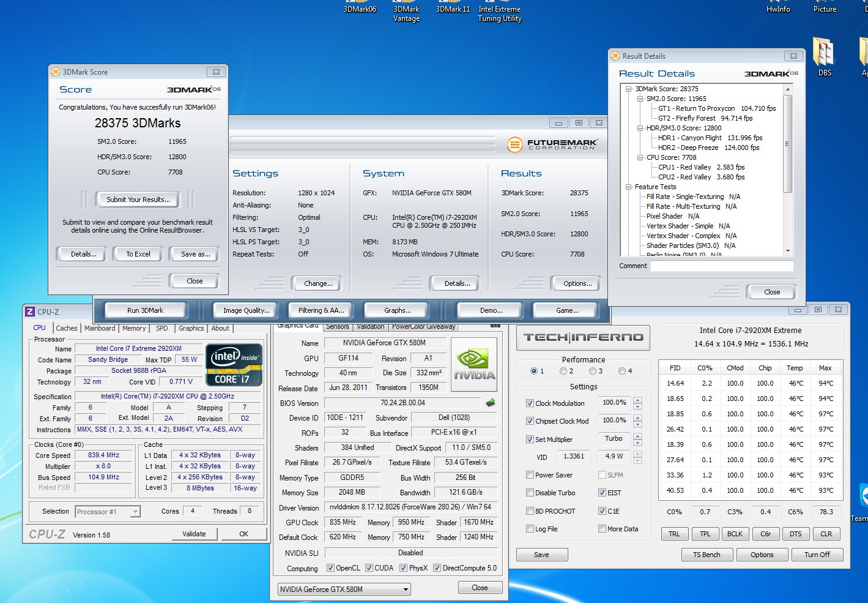868x603 pixels.
Task: Collapse the HDR/SM3.0 Score tree node
Action: [640, 128]
